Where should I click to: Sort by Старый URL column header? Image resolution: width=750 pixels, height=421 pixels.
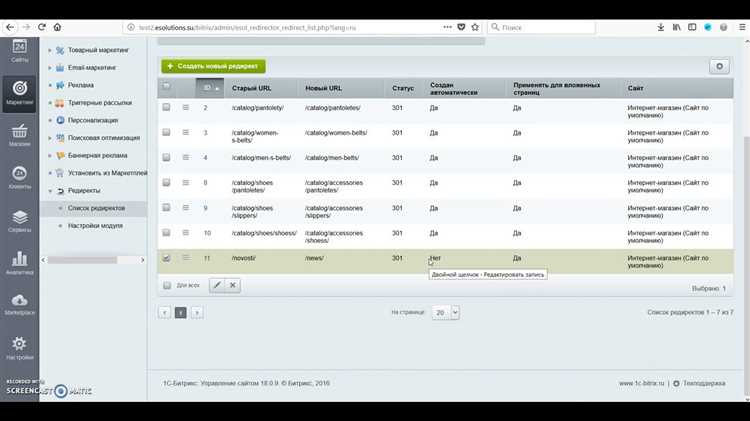pos(252,88)
